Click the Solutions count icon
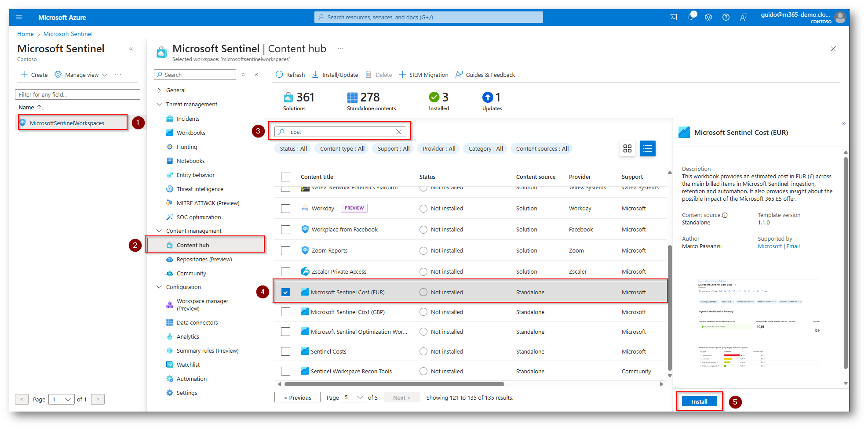 [x=288, y=97]
